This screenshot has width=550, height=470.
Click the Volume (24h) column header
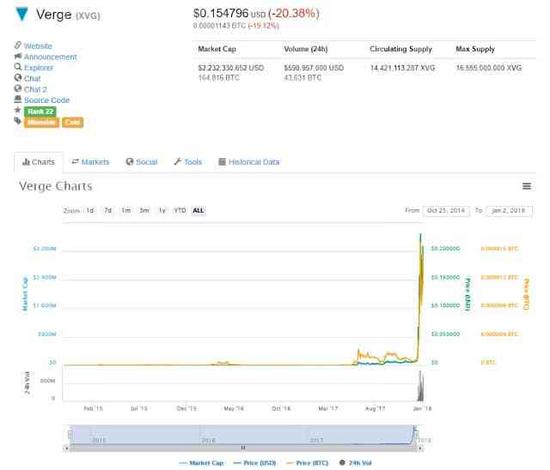(306, 49)
